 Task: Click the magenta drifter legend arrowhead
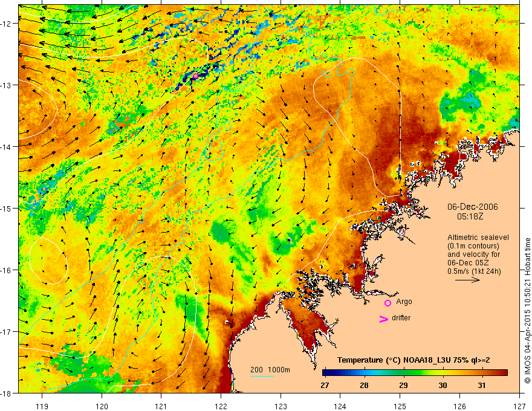coord(384,319)
